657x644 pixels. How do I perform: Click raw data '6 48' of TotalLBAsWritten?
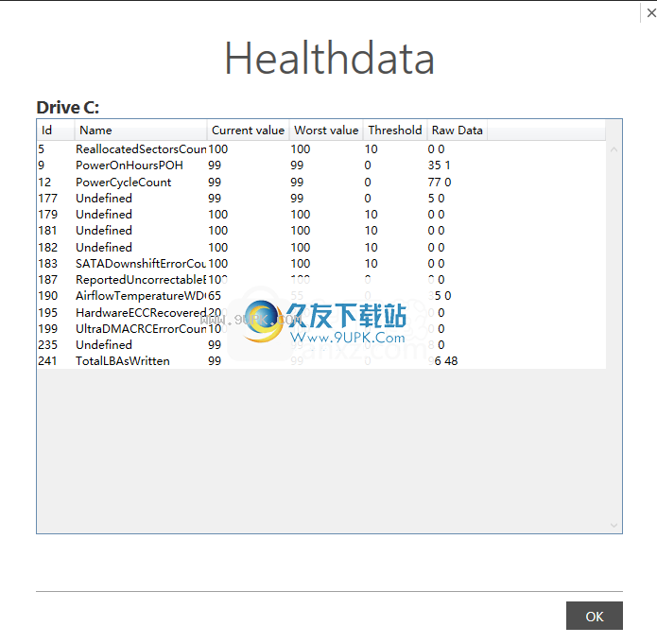pos(446,361)
